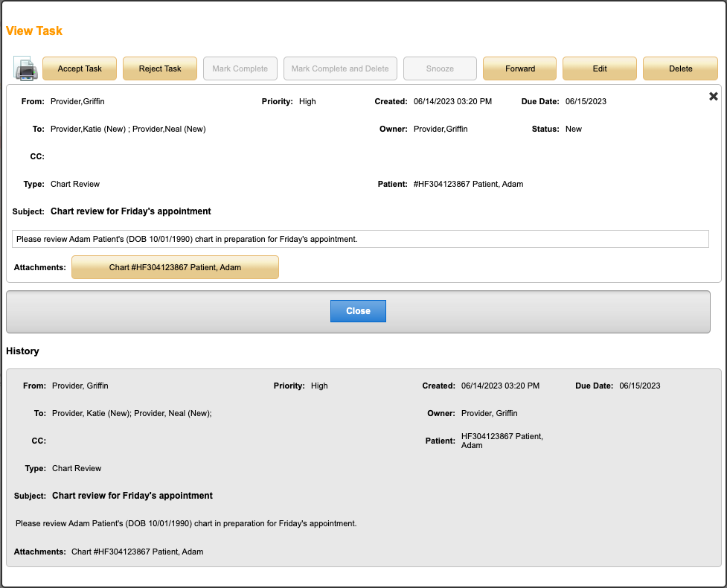The width and height of the screenshot is (727, 588).
Task: Click the top panel's Due Date value
Action: pos(586,101)
